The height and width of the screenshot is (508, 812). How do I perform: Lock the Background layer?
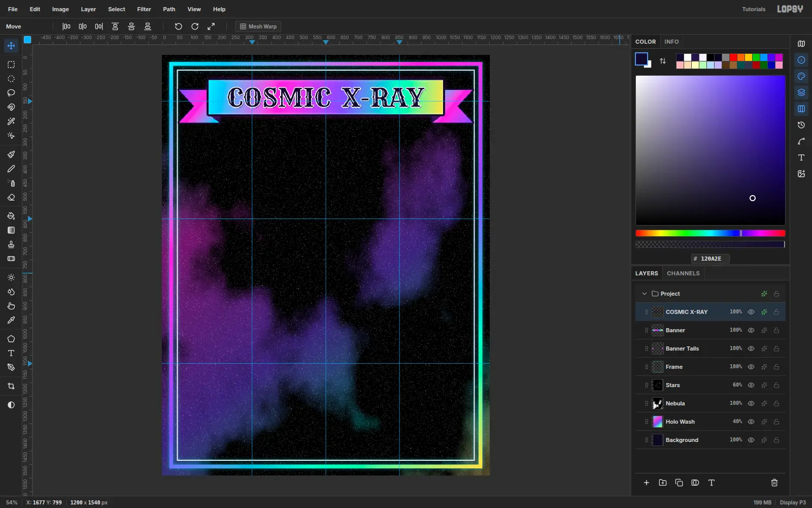tap(776, 440)
